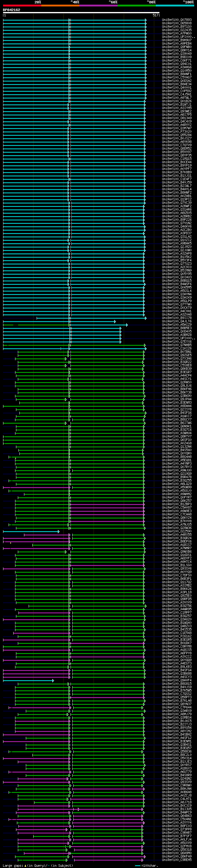This screenshot has height=868, width=197.
Task: Open the UniRef100_Q8KB39 hit
Action: click(x=177, y=369)
